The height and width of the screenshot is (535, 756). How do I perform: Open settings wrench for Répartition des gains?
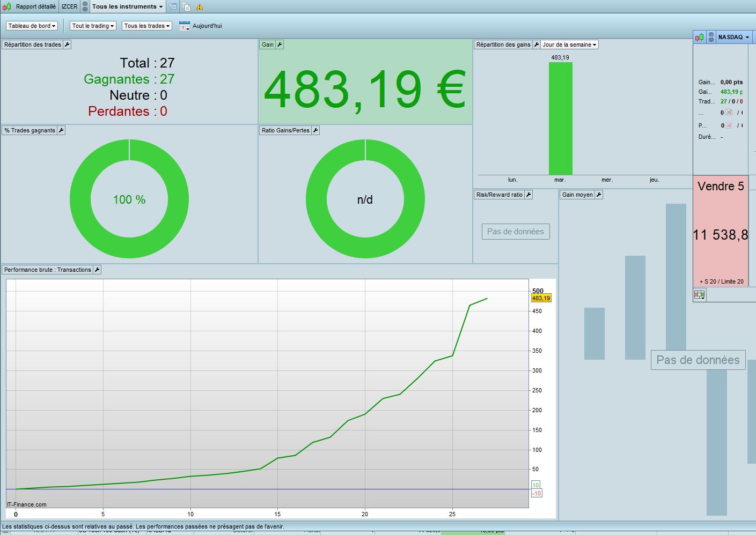[x=536, y=44]
